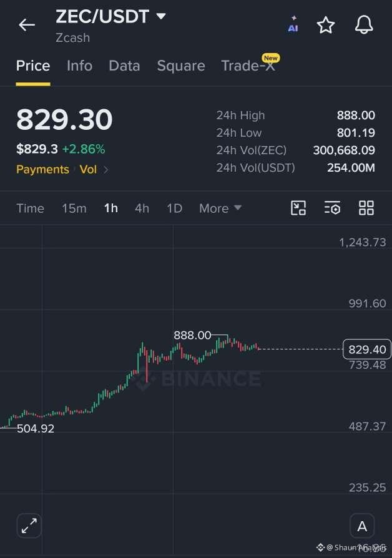Select the 1h interval
Screen dimensions: 392x558
[x=110, y=208]
